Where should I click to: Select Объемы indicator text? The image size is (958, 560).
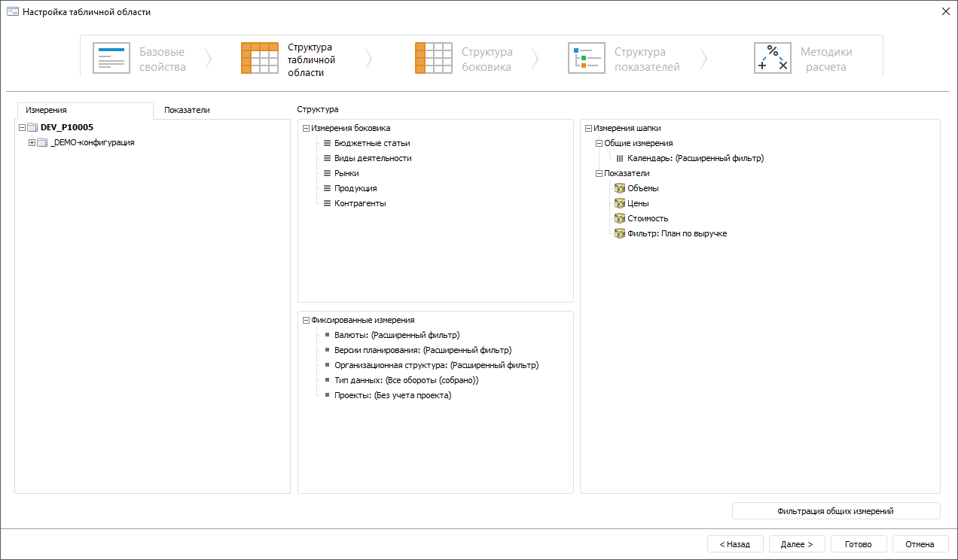pyautogui.click(x=643, y=188)
